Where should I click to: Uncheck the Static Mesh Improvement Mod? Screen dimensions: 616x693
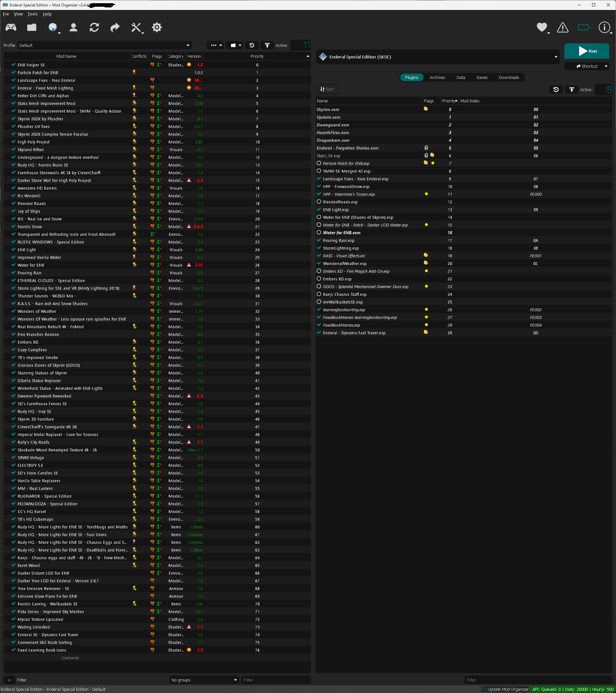[13, 103]
